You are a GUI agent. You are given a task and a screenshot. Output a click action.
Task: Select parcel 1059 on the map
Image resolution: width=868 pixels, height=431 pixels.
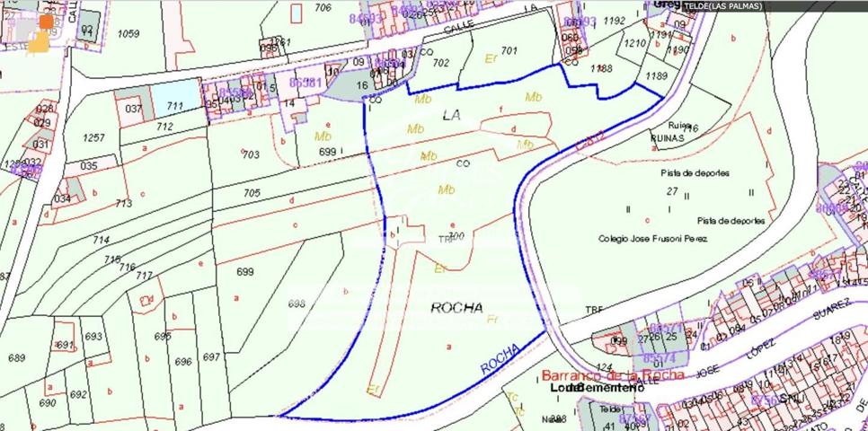click(x=128, y=34)
